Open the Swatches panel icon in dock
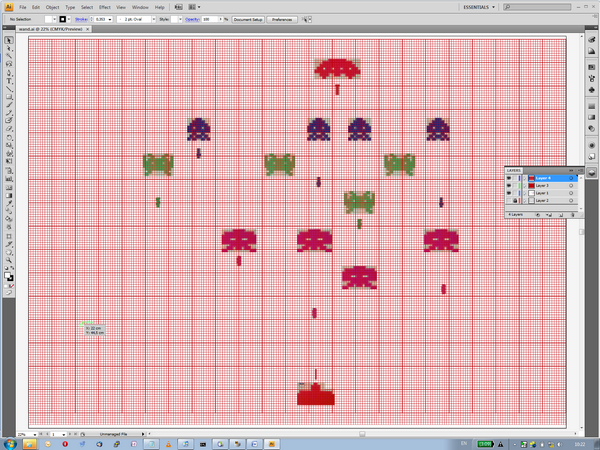Viewport: 600px width, 450px height. point(592,67)
